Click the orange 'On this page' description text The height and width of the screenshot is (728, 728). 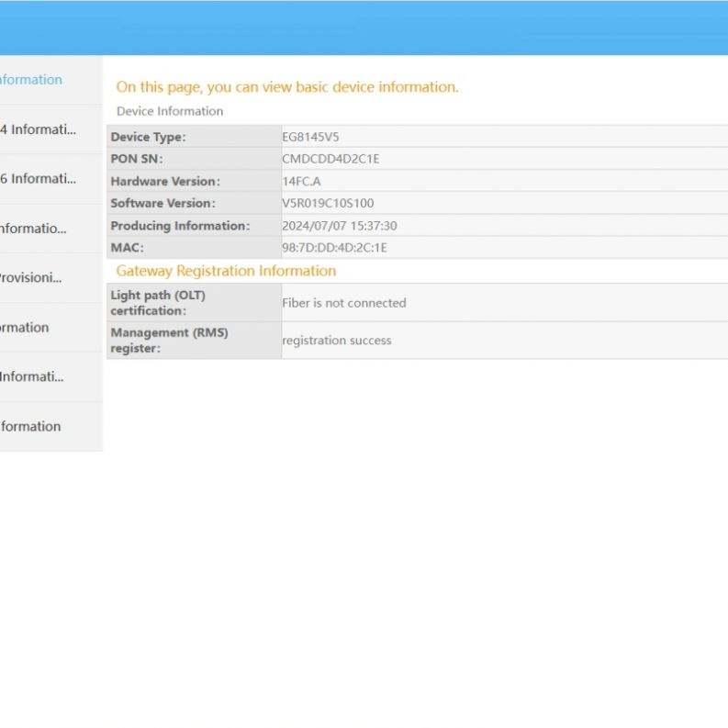click(286, 87)
